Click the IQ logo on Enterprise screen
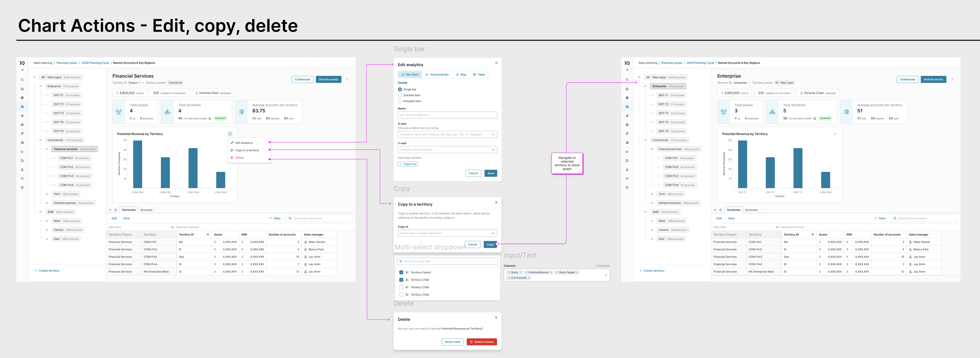 point(627,63)
